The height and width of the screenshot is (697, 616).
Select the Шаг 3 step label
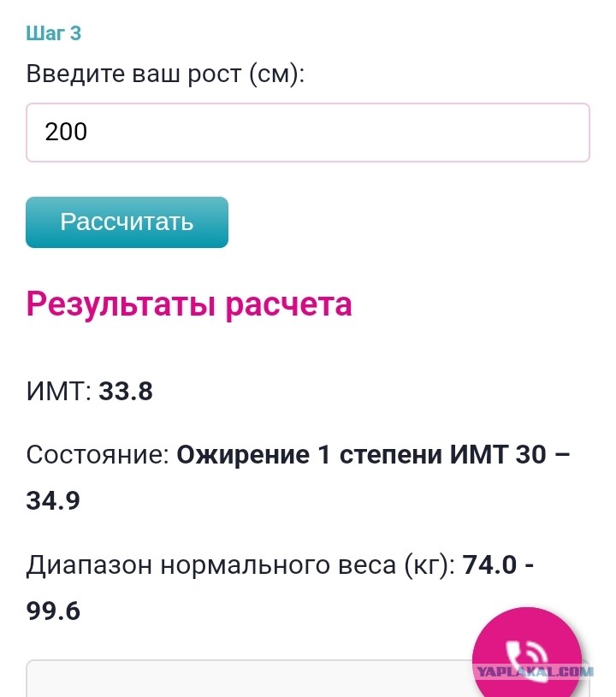point(54,33)
